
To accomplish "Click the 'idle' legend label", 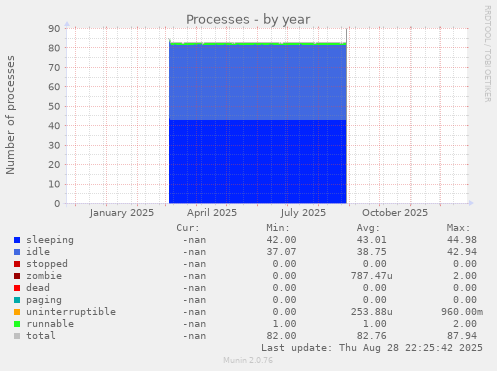I will pos(38,252).
